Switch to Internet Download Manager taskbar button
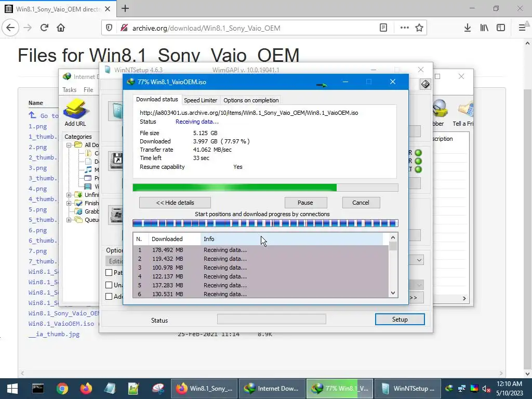Screen dimensions: 532x399 272,389
